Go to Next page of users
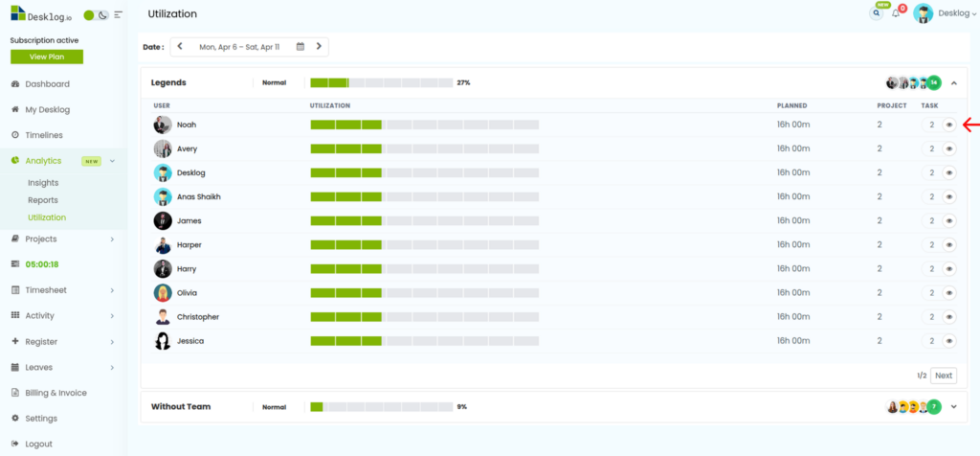This screenshot has width=980, height=456. (x=943, y=376)
